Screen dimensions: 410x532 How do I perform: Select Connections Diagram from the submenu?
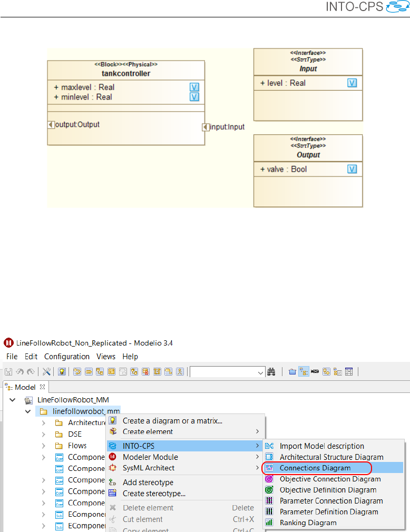tap(333, 468)
